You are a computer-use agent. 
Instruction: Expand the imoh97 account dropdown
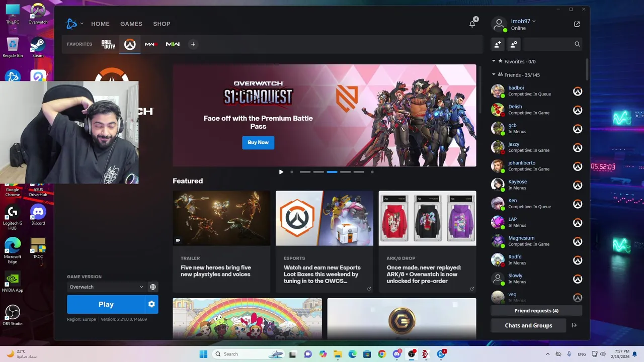tap(523, 21)
